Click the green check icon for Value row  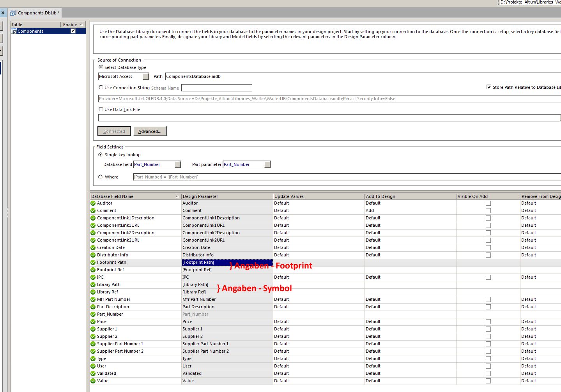coord(93,381)
